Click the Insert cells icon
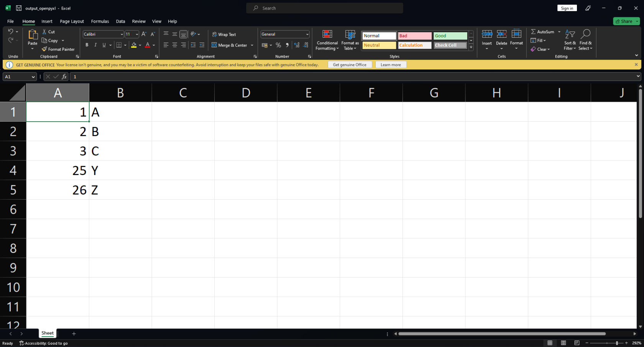644x347 pixels. pyautogui.click(x=487, y=34)
